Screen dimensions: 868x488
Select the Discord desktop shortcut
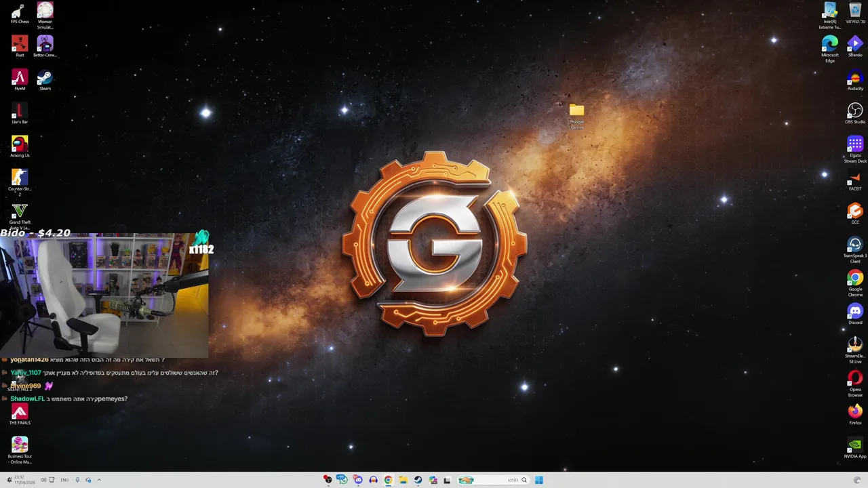[855, 314]
